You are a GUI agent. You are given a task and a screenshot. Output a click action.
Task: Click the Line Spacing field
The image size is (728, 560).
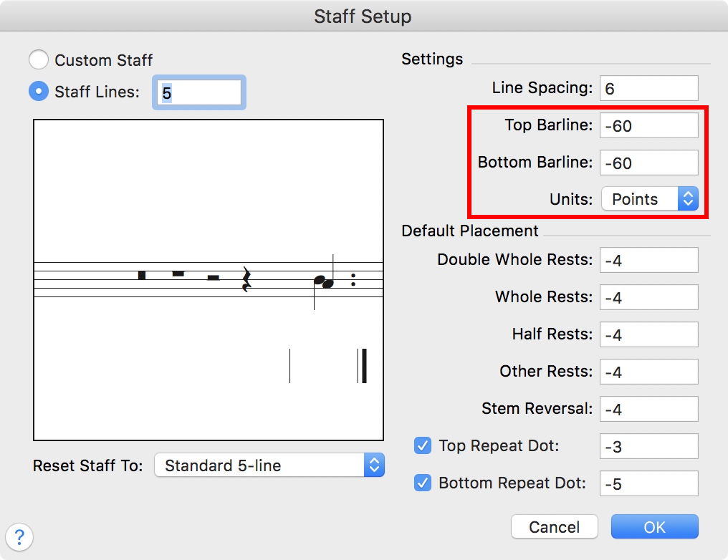tap(648, 88)
